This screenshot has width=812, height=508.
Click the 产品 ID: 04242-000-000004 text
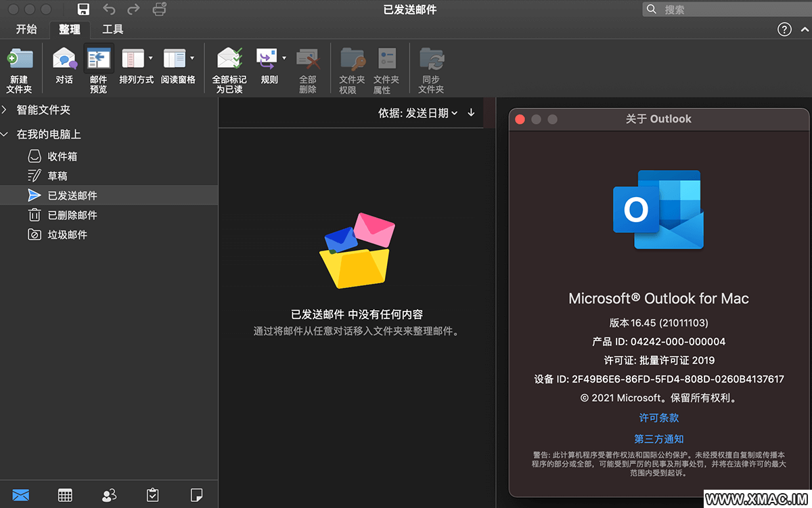(x=659, y=341)
